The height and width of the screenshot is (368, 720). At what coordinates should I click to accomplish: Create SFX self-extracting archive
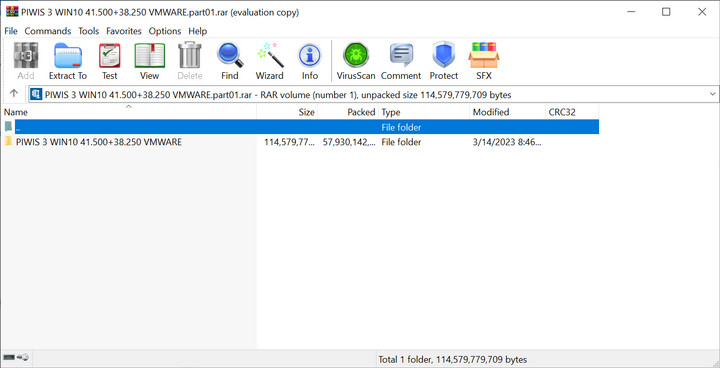[484, 61]
